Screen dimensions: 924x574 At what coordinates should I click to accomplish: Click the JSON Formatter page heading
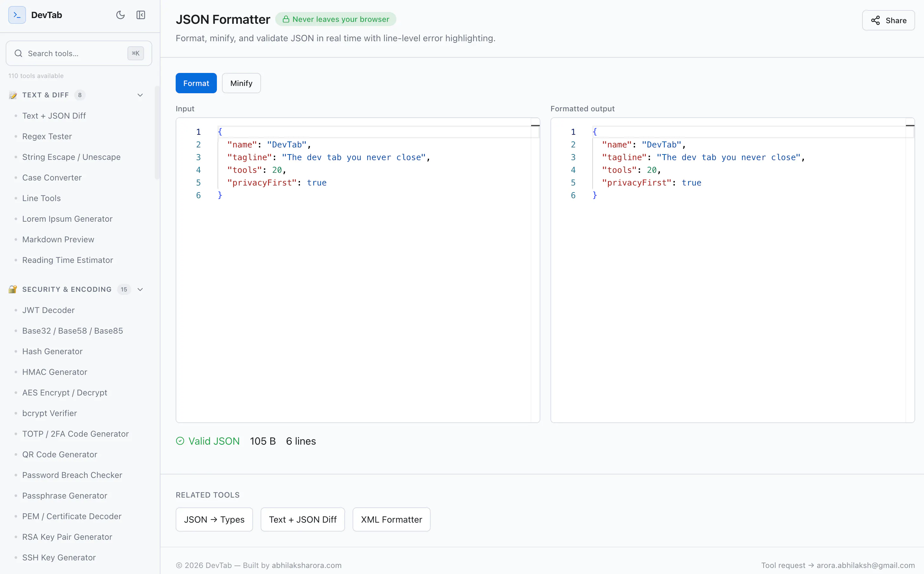(223, 19)
